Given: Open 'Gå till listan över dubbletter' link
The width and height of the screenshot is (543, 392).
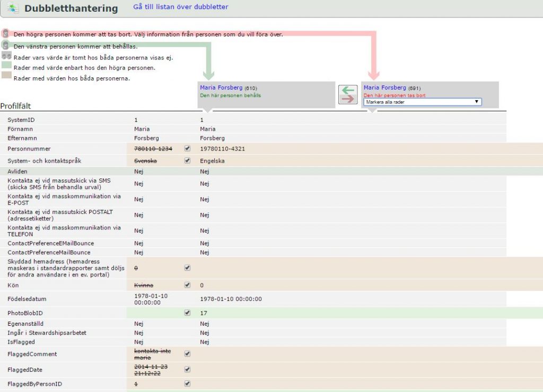Looking at the screenshot, I should coord(181,7).
